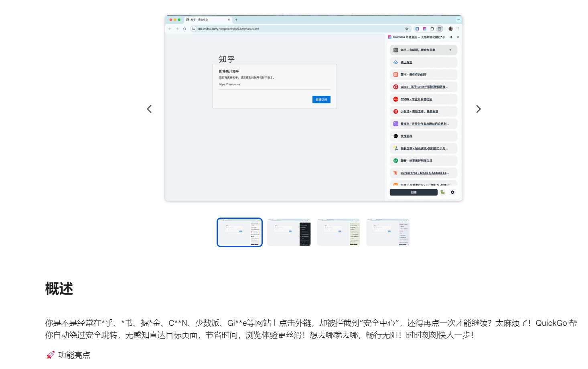Image resolution: width=588 pixels, height=369 pixels.
Task: Click the link.zhihu.com address bar in the preview
Action: pyautogui.click(x=300, y=29)
